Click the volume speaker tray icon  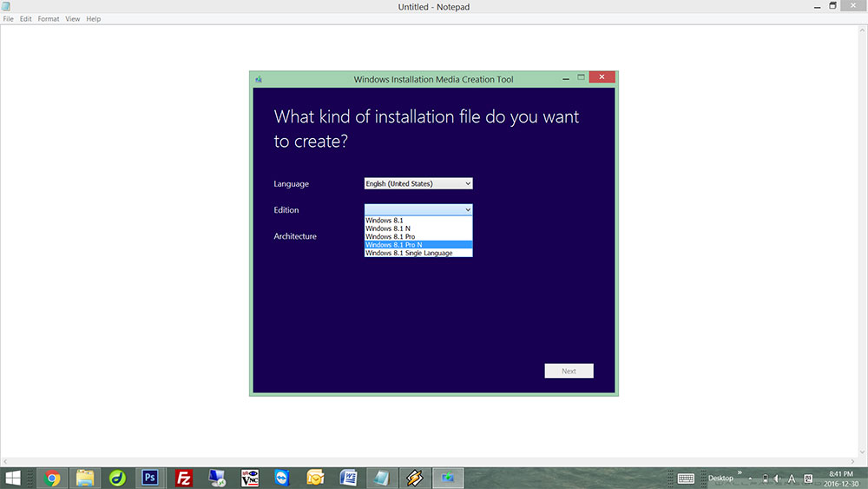[777, 479]
